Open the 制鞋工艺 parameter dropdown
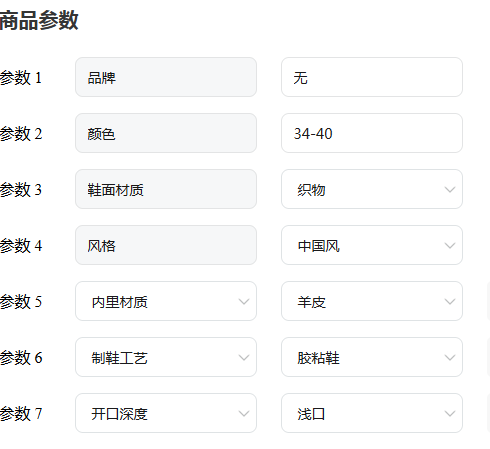 tap(166, 357)
